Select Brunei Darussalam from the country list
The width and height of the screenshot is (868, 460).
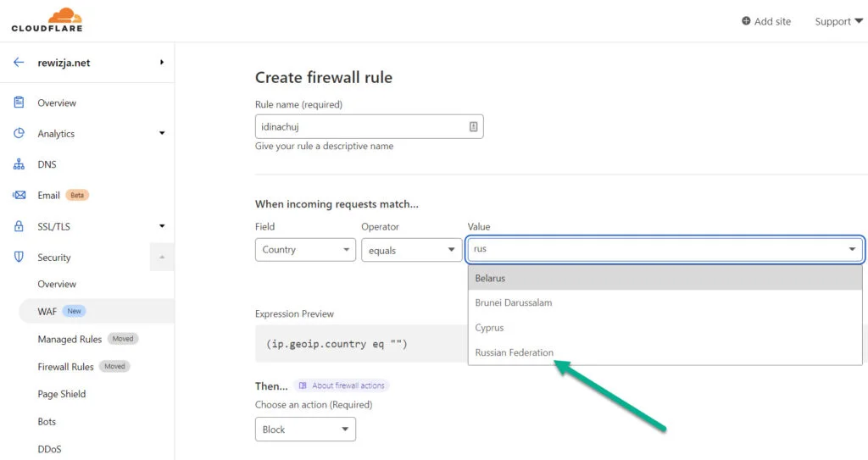tap(665, 302)
